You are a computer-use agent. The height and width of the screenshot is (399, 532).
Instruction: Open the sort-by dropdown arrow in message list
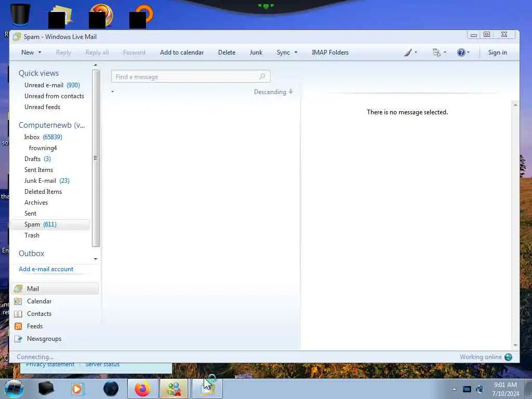pos(113,91)
